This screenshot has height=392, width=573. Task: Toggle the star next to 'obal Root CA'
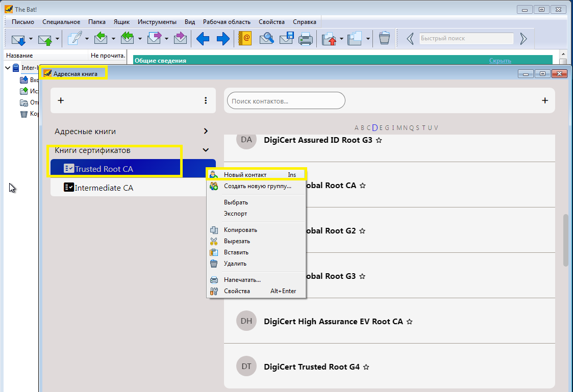click(x=362, y=186)
